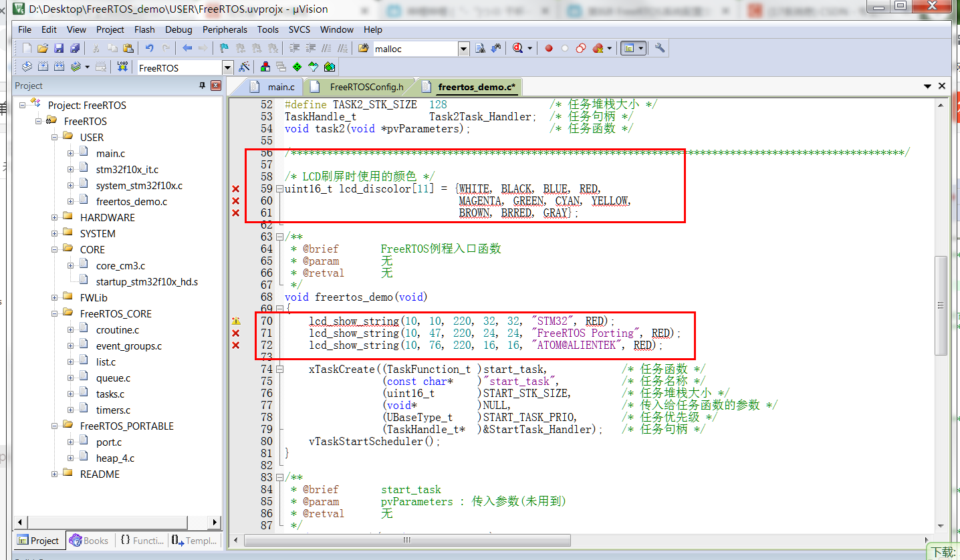Open Find in Files icon
This screenshot has width=960, height=560.
coord(363,48)
